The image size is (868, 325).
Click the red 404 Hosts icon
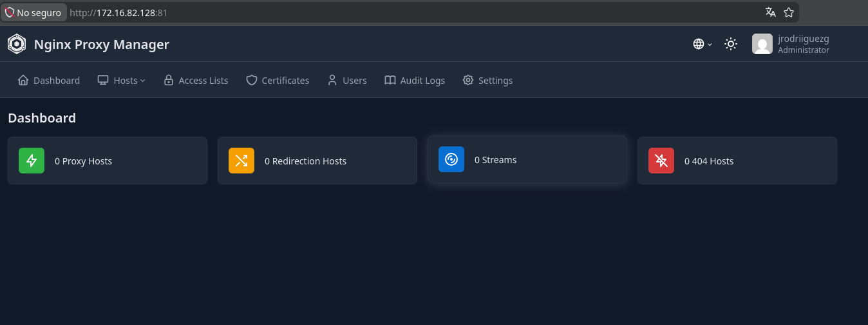[x=661, y=161]
